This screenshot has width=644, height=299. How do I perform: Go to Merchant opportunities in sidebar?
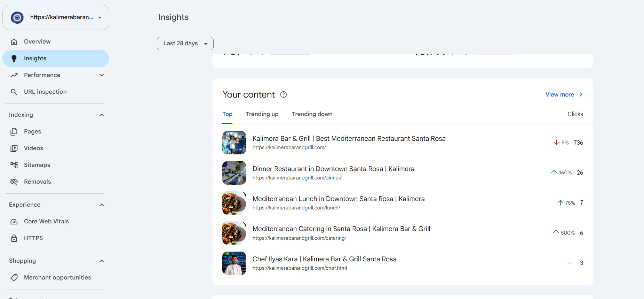(56, 278)
